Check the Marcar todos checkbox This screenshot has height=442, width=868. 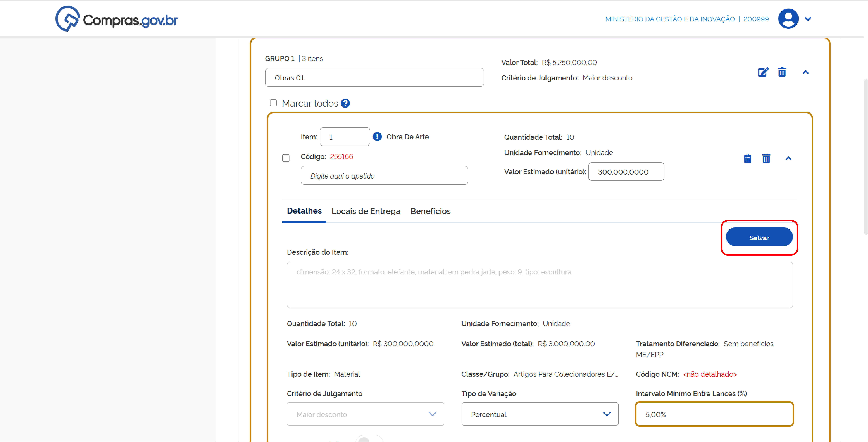tap(273, 103)
